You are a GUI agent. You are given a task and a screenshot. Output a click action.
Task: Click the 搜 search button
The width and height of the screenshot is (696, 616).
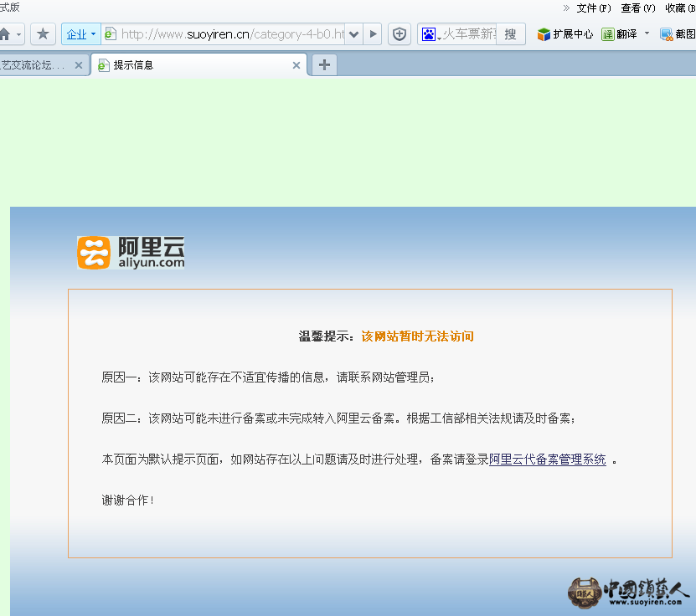pos(510,34)
